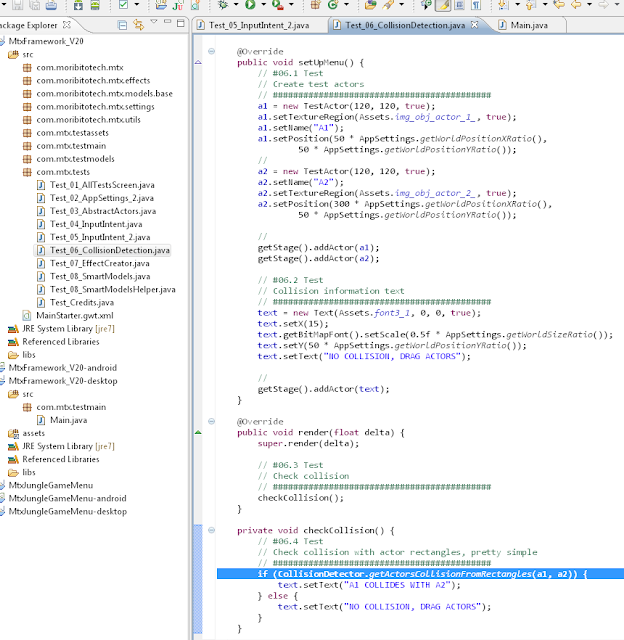
Task: Close the Package Explorer view tab
Action: coord(67,25)
